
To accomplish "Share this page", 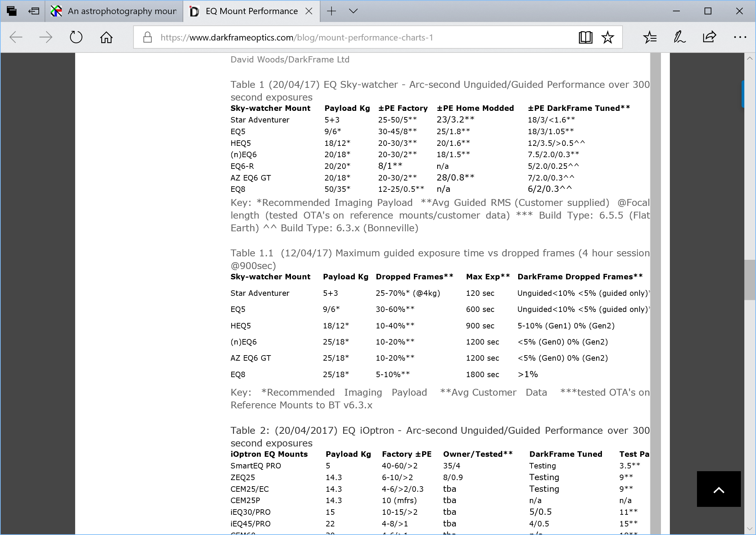I will (x=709, y=37).
